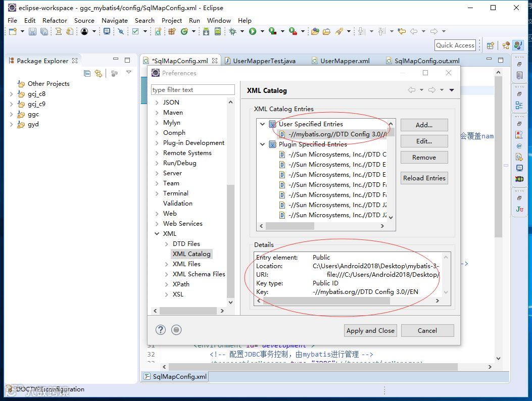Open the Refactor menu
The height and width of the screenshot is (401, 532).
pos(55,20)
